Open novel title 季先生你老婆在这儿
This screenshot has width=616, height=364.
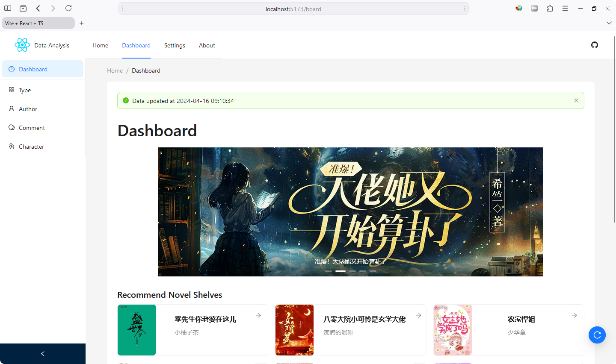(x=205, y=319)
